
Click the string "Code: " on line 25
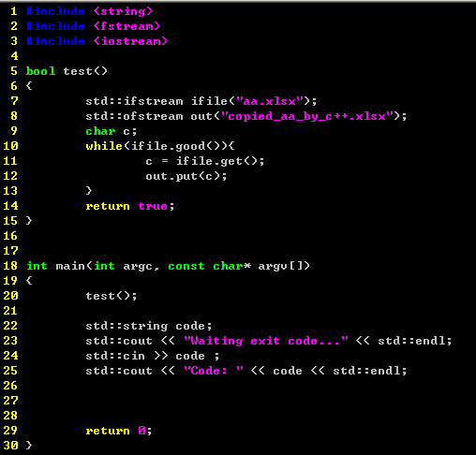[x=214, y=371]
